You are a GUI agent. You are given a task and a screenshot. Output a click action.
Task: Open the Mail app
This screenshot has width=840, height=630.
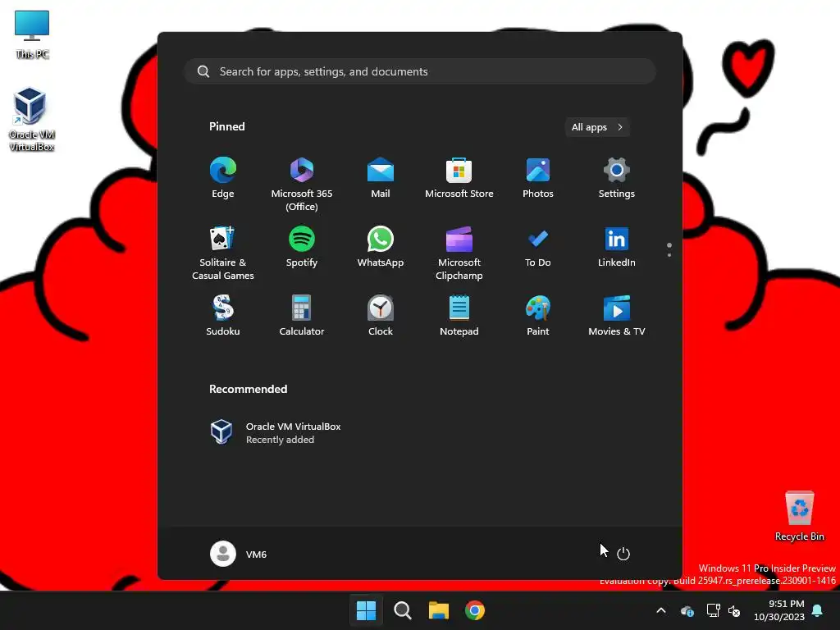tap(381, 178)
